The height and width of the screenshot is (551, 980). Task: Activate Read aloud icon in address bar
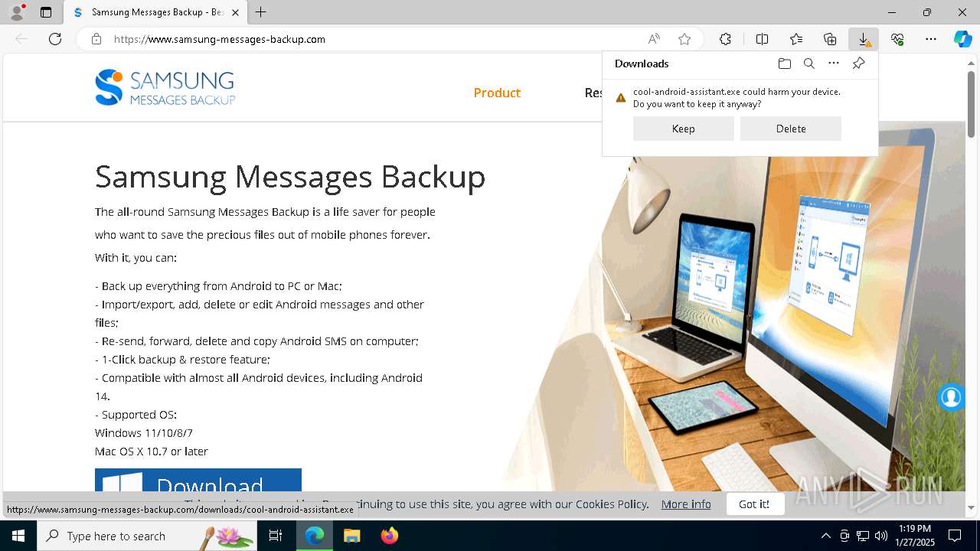click(x=654, y=39)
